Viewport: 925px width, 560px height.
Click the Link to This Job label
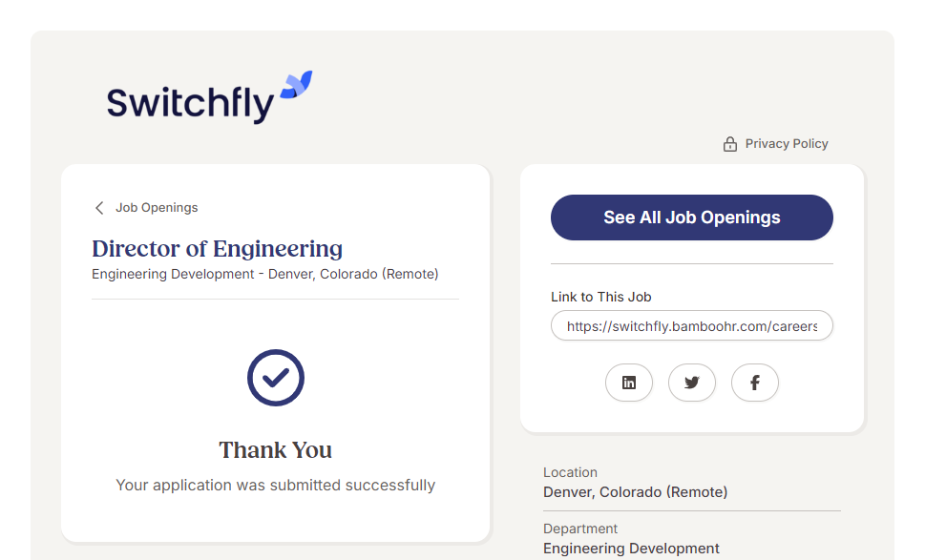point(601,297)
